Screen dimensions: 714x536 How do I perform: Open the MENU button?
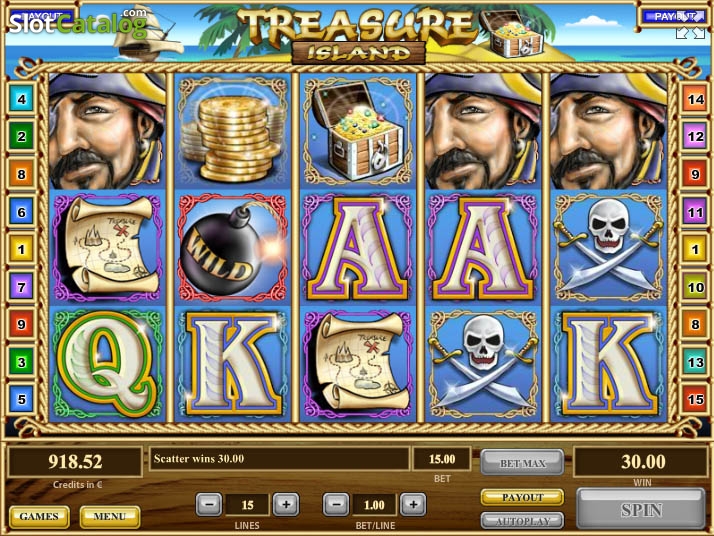pos(110,516)
